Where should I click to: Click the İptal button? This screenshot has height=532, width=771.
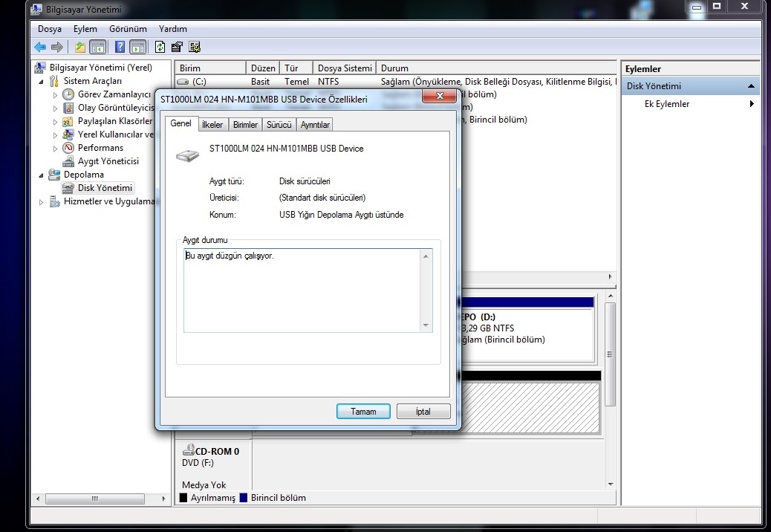point(423,412)
